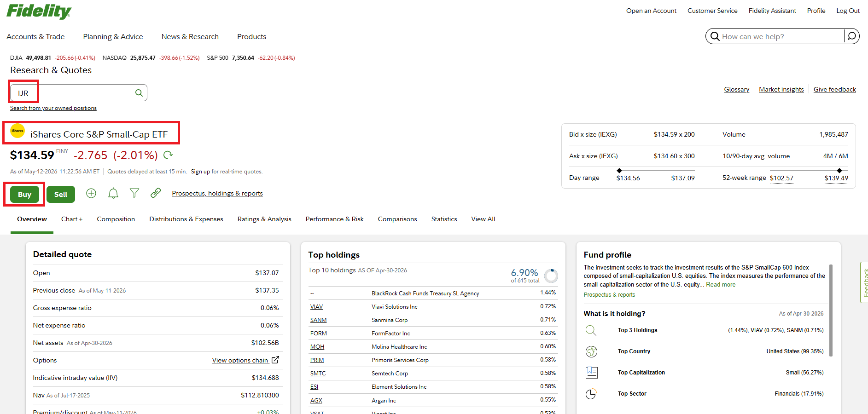Screen dimensions: 868x414
Task: Switch to the Composition tab
Action: pos(116,219)
